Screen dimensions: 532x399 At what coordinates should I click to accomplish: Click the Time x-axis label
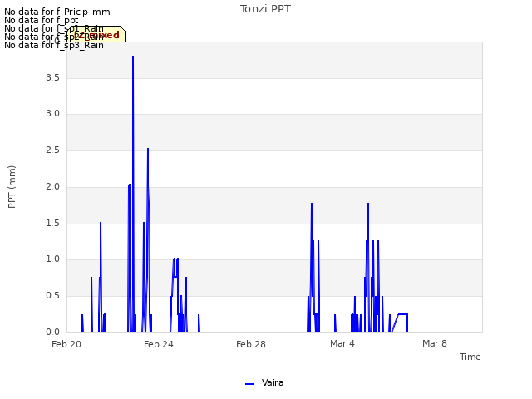pos(470,357)
